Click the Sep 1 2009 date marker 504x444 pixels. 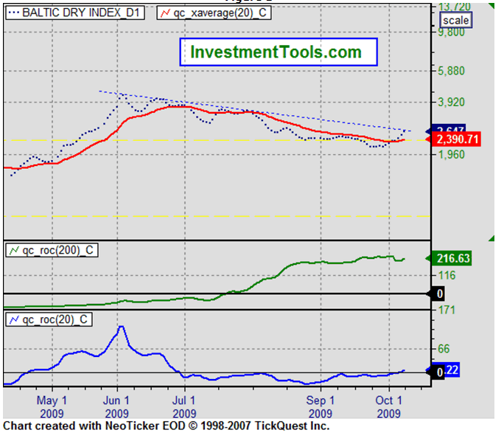point(321,406)
